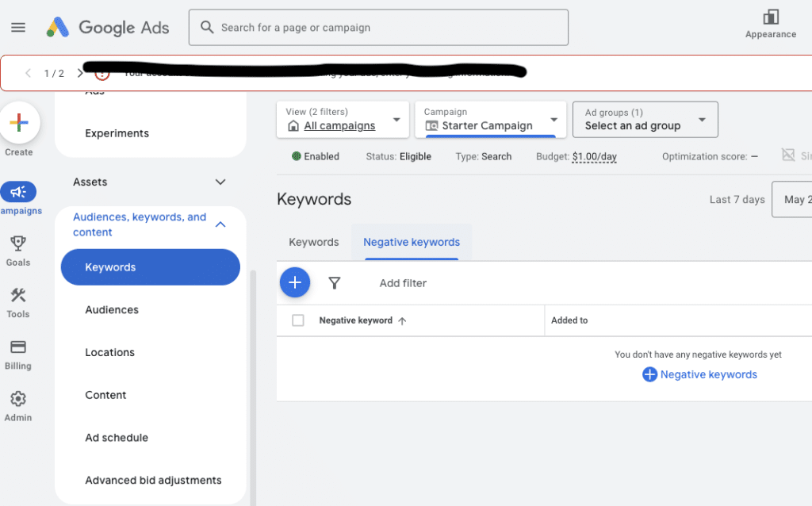Image resolution: width=812 pixels, height=506 pixels.
Task: Open Locations in the sidebar
Action: click(x=109, y=352)
